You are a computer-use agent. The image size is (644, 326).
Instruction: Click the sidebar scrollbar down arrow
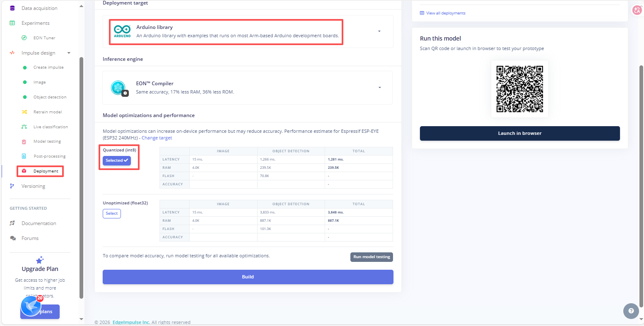pos(81,319)
